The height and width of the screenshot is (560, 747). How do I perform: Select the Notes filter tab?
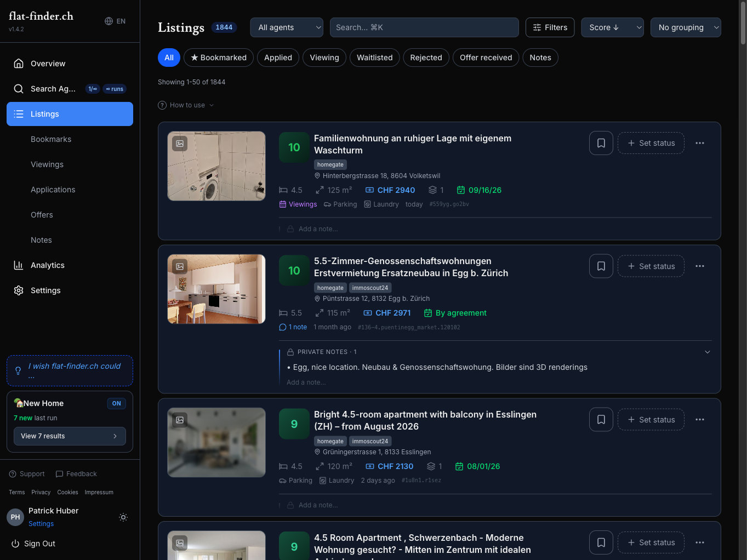click(x=540, y=58)
